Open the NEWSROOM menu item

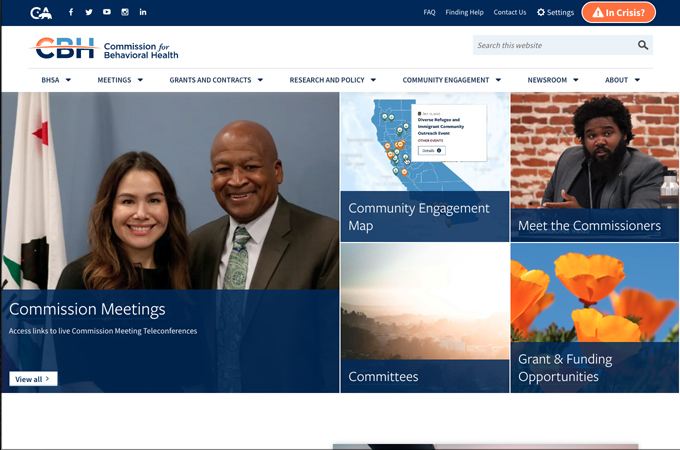click(x=547, y=80)
